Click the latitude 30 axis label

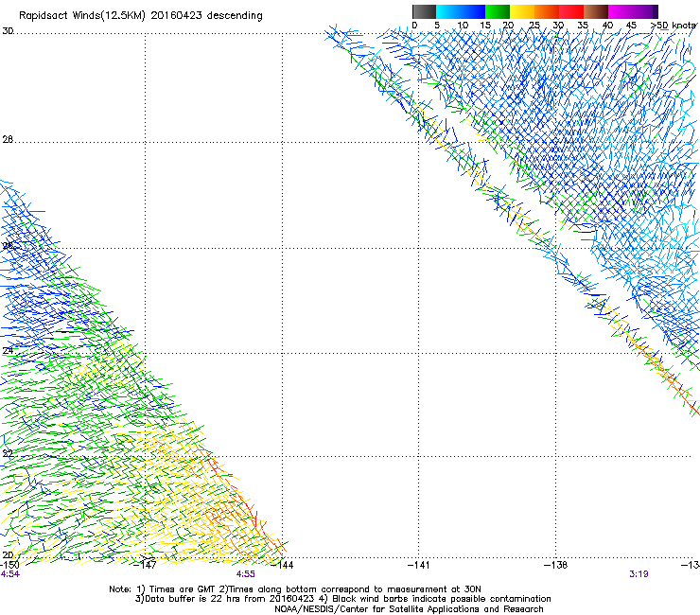8,31
